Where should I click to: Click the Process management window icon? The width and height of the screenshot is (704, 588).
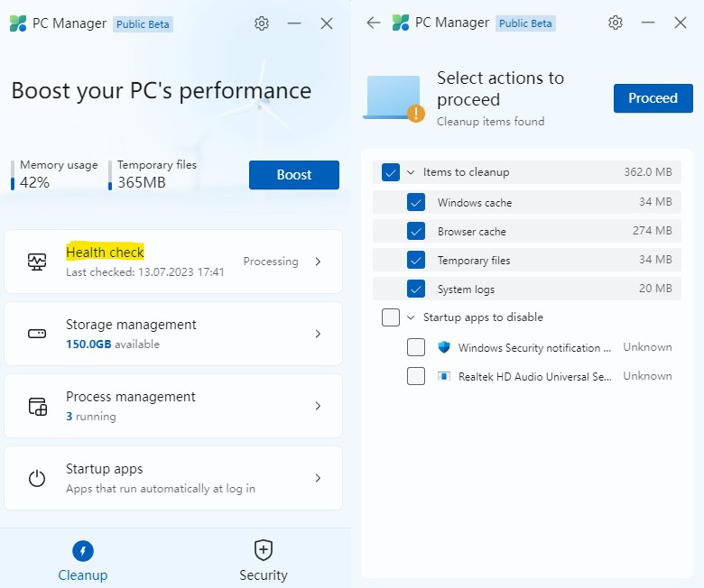(x=38, y=406)
